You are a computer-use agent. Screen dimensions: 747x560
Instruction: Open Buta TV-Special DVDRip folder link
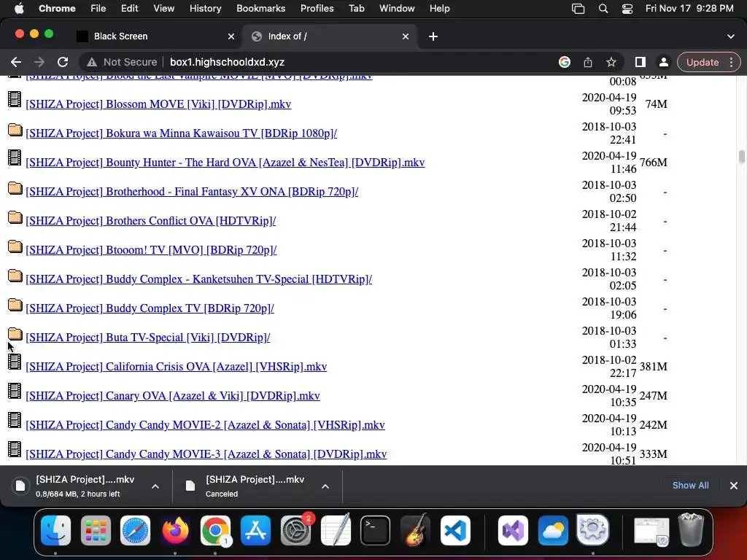(x=147, y=337)
